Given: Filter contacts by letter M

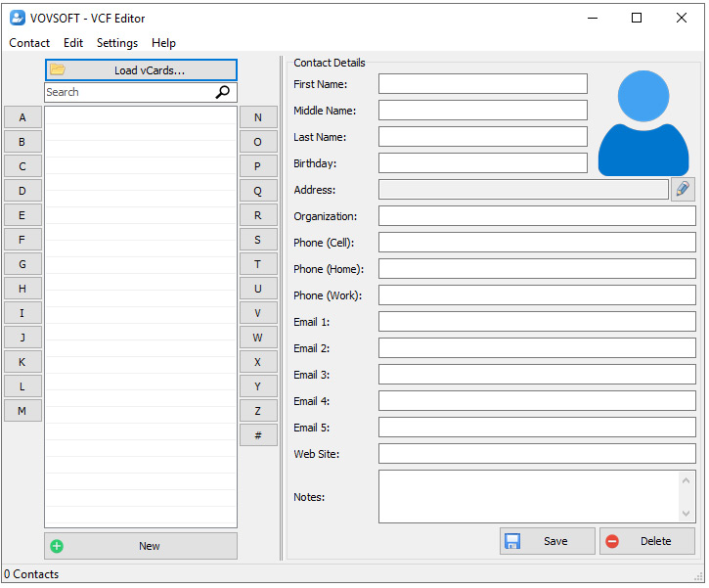Looking at the screenshot, I should pos(22,411).
